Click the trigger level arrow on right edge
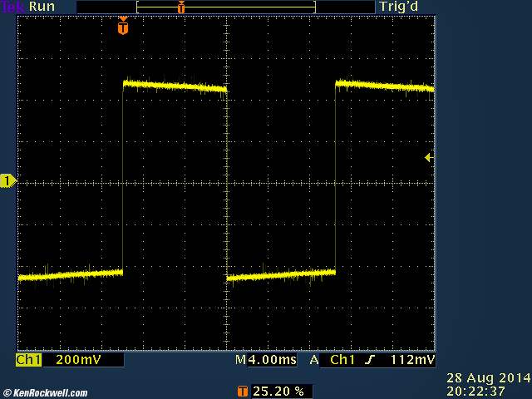Screen dimensions: 532x399 click(428, 157)
